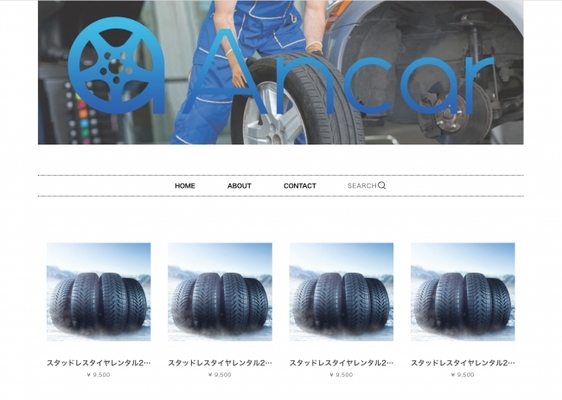Click the fourth product's ¥9,500 price

(x=463, y=375)
